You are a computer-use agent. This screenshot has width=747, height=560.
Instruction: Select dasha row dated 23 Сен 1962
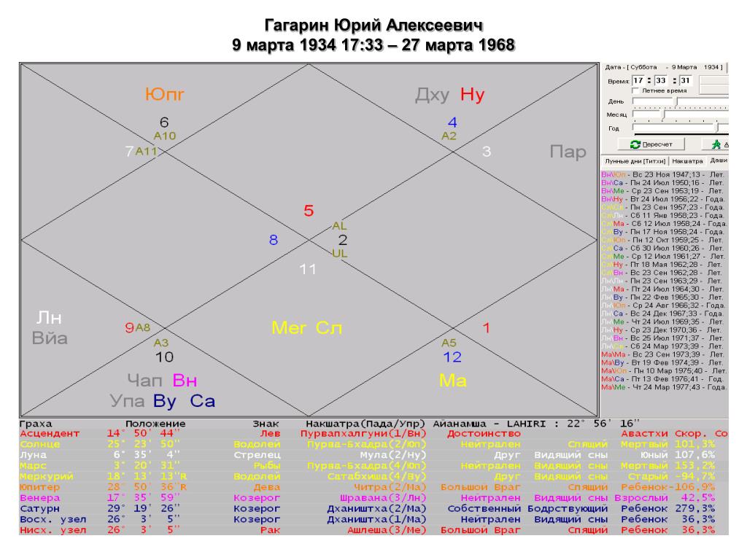663,273
